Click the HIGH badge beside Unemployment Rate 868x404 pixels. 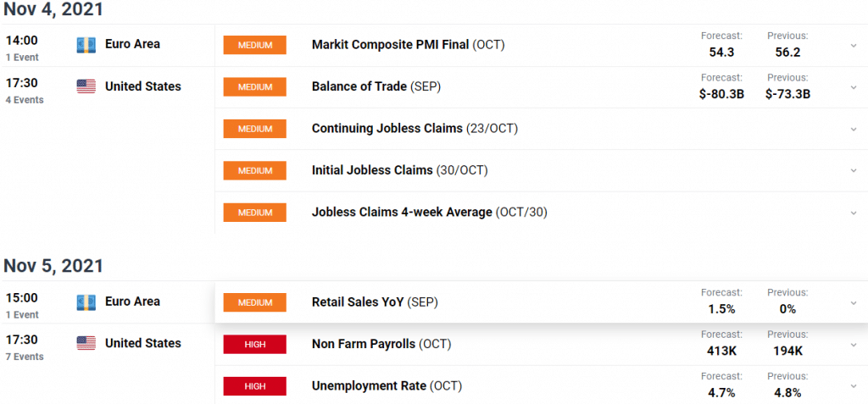coord(254,386)
